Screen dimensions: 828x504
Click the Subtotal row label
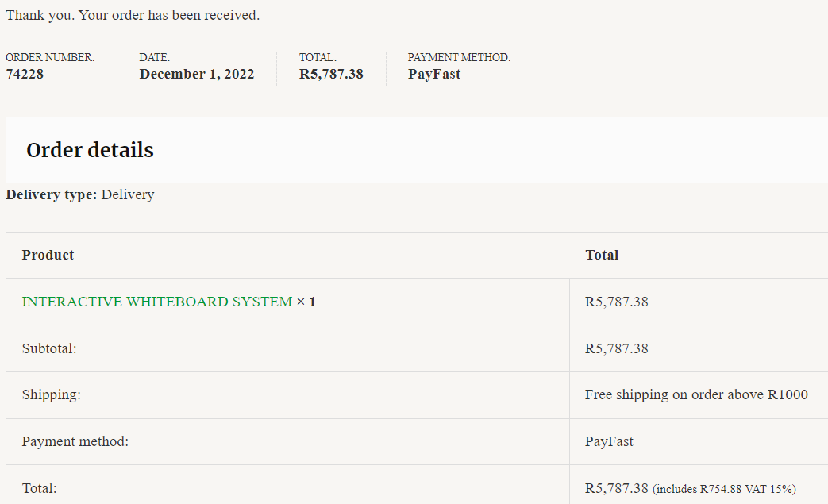[49, 348]
